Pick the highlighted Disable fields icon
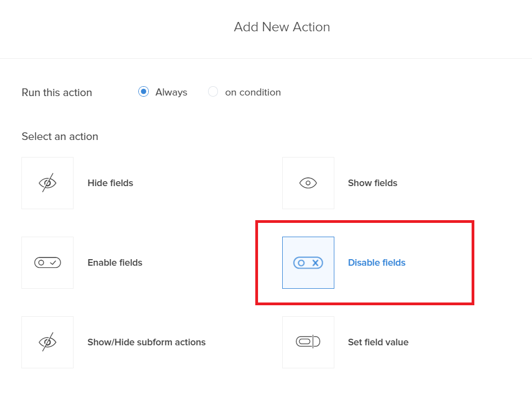Screen dimensions: 532x409 (308, 262)
